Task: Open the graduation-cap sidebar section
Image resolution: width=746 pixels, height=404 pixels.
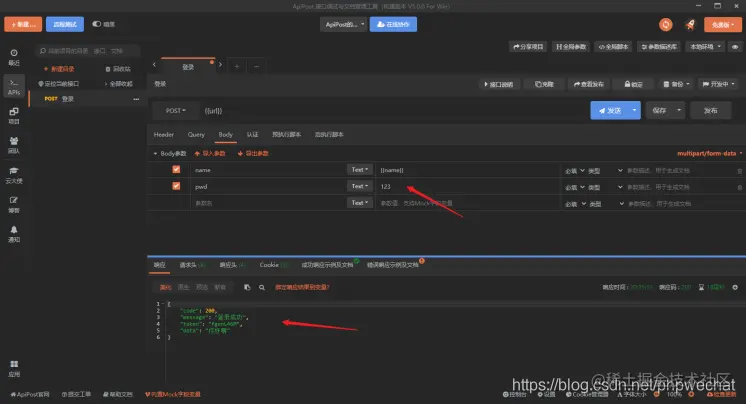Action: click(14, 175)
